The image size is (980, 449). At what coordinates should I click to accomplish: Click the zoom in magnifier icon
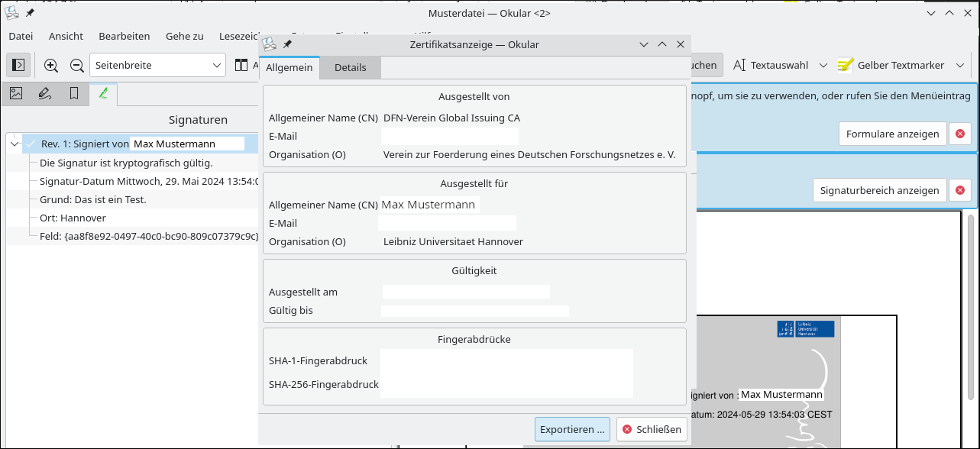pyautogui.click(x=51, y=66)
